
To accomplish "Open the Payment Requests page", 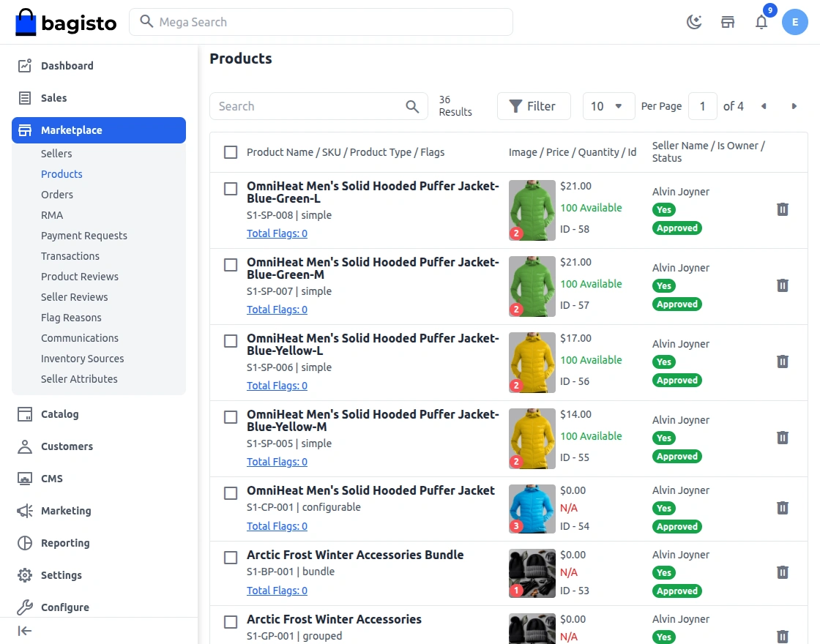I will [84, 236].
